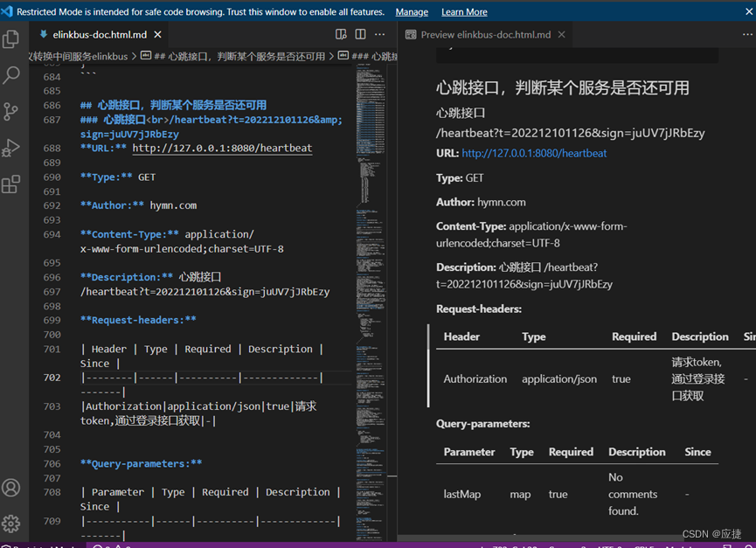Open the Run and Debug view
The width and height of the screenshot is (756, 548).
coord(10,148)
